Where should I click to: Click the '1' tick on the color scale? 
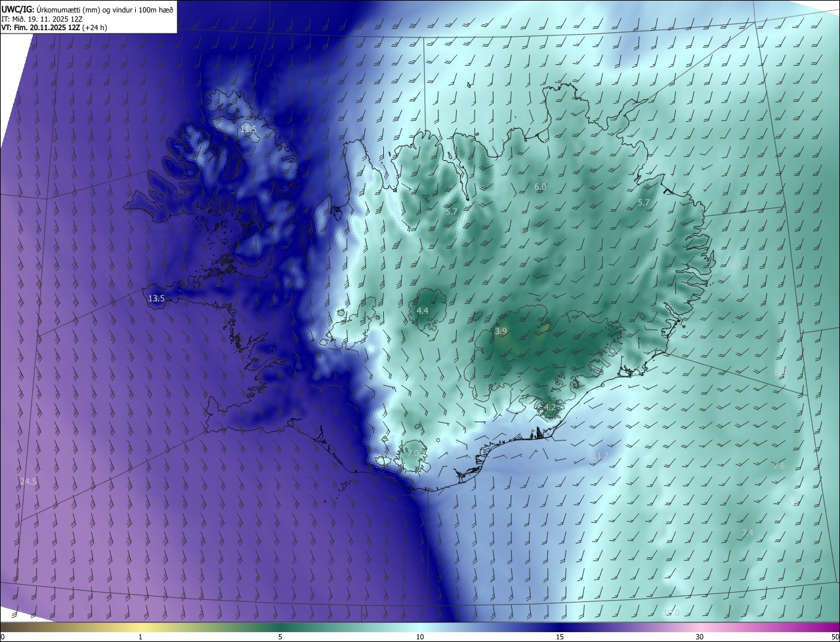(x=141, y=637)
